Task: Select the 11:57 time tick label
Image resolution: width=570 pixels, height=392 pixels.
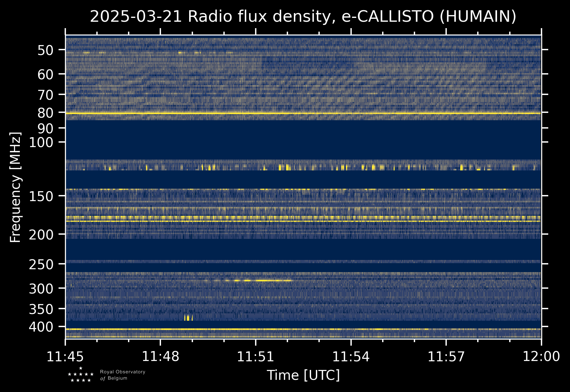Action: (446, 357)
